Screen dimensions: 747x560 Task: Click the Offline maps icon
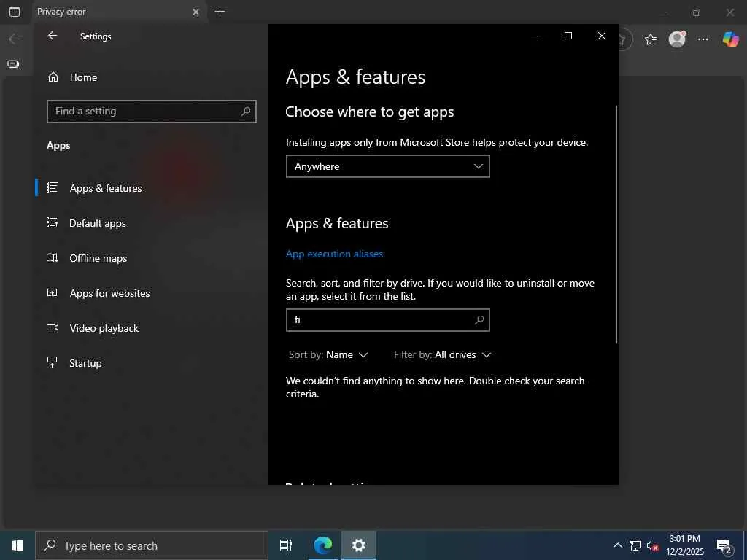53,257
